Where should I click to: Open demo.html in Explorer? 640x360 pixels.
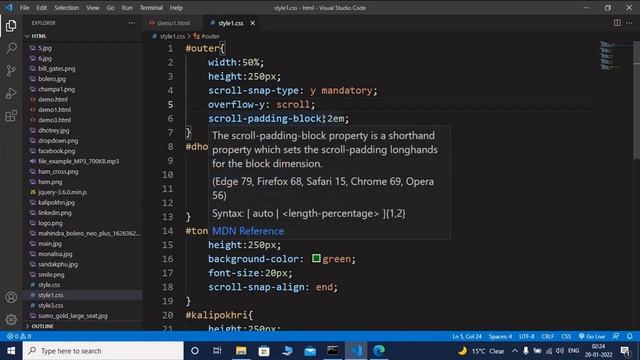[53, 99]
